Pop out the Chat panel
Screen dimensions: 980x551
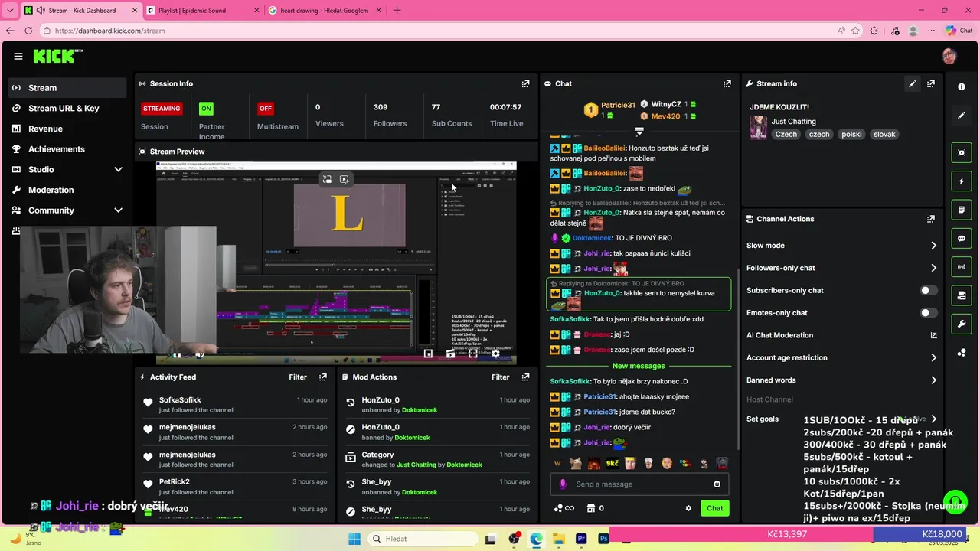[727, 83]
